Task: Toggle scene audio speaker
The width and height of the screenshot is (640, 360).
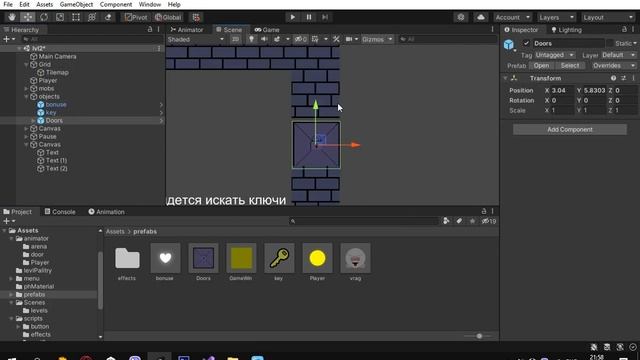Action: click(264, 39)
